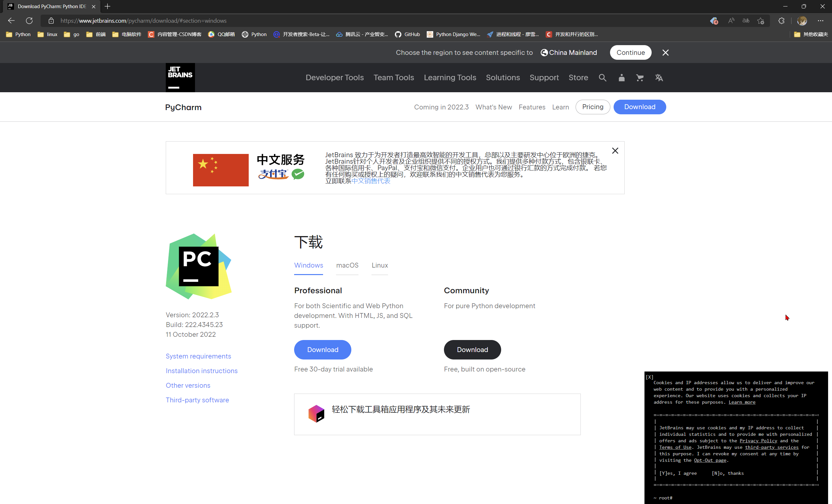The image size is (832, 504).
Task: Click the site search magnifier icon
Action: pyautogui.click(x=603, y=78)
